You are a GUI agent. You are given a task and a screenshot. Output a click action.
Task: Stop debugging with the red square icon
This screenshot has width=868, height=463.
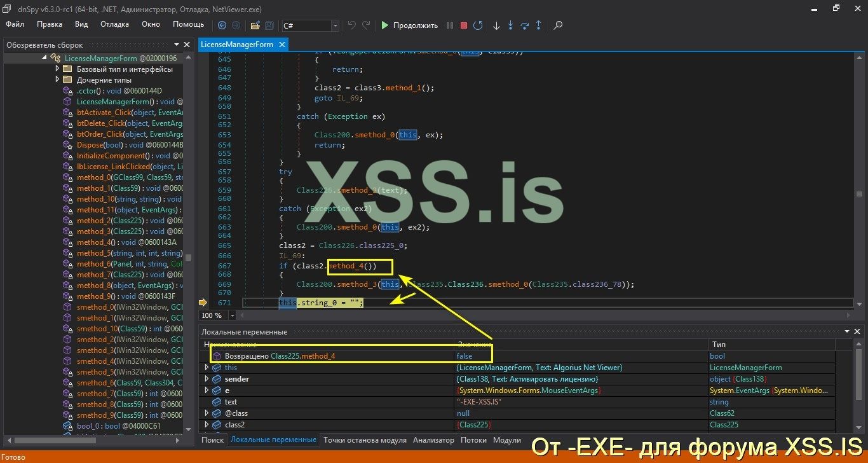tap(464, 25)
